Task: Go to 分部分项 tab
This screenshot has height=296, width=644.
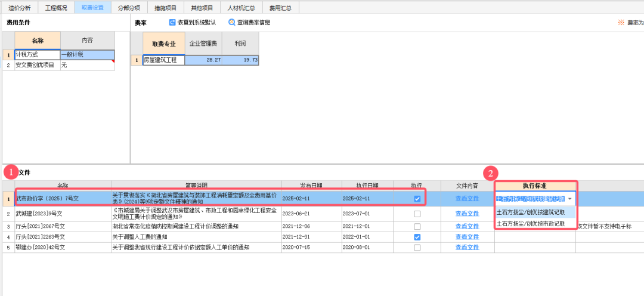Action: click(129, 7)
